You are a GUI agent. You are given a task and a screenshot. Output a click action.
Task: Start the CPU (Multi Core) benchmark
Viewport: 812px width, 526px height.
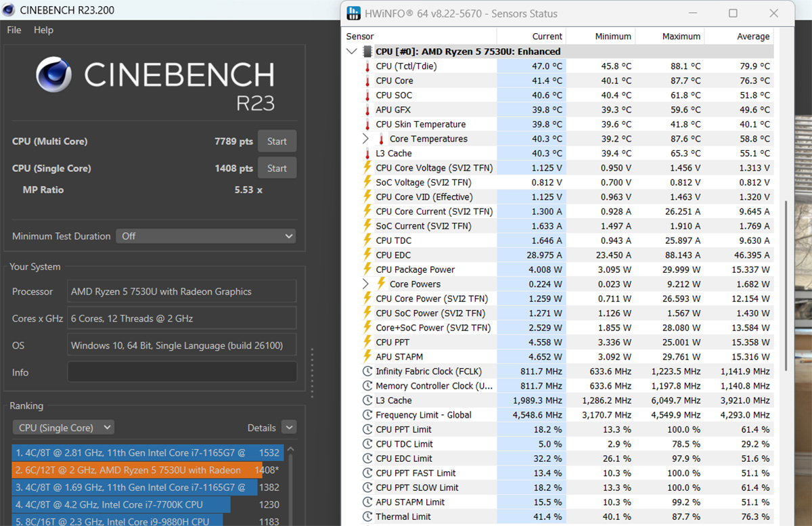coord(277,141)
